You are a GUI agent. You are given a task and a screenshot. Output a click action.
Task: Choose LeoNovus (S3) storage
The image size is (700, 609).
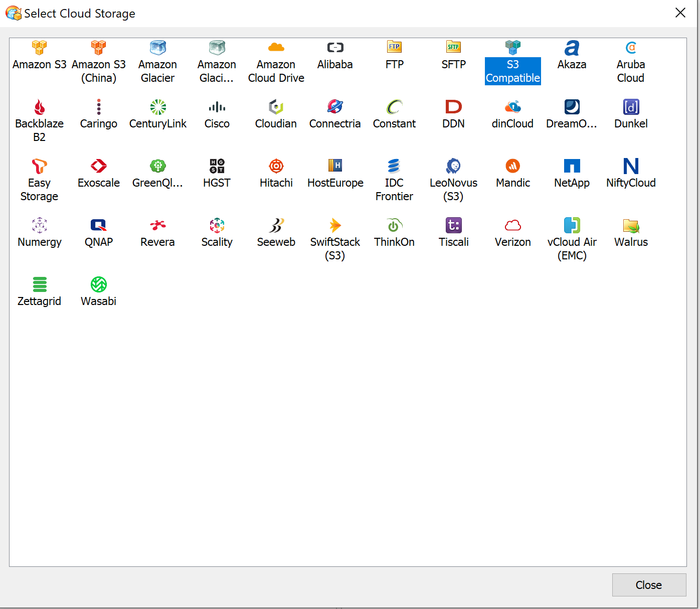click(453, 166)
